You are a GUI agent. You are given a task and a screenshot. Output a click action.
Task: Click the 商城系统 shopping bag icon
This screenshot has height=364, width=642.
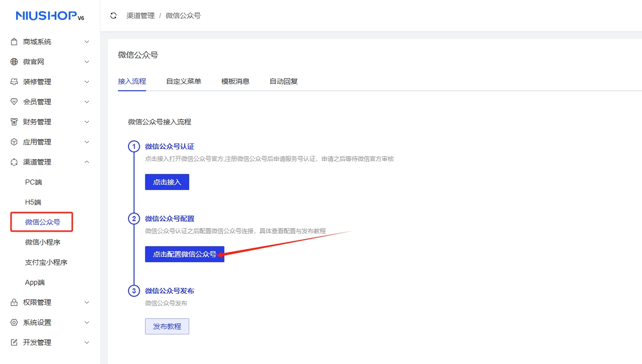click(14, 42)
